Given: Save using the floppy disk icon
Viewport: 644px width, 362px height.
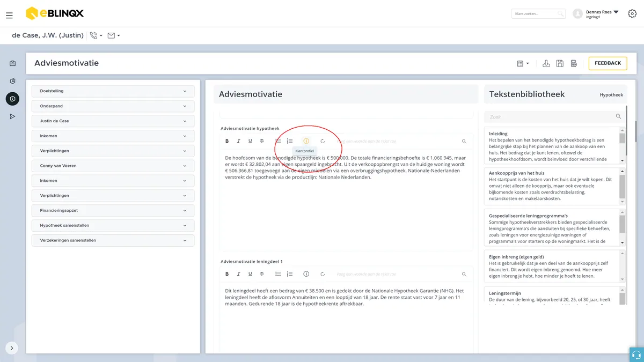Looking at the screenshot, I should pyautogui.click(x=560, y=63).
